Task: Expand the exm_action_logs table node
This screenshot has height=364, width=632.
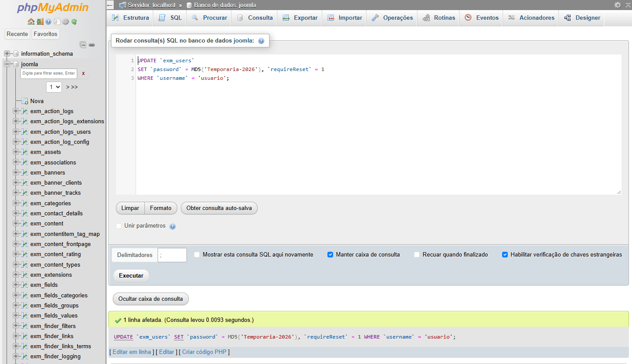Action: tap(16, 111)
